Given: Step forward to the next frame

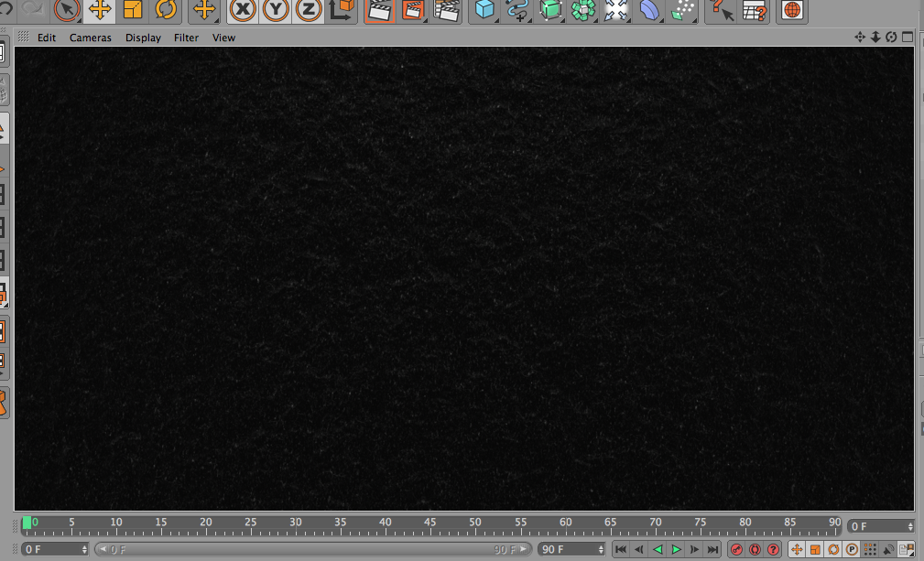Looking at the screenshot, I should [694, 549].
